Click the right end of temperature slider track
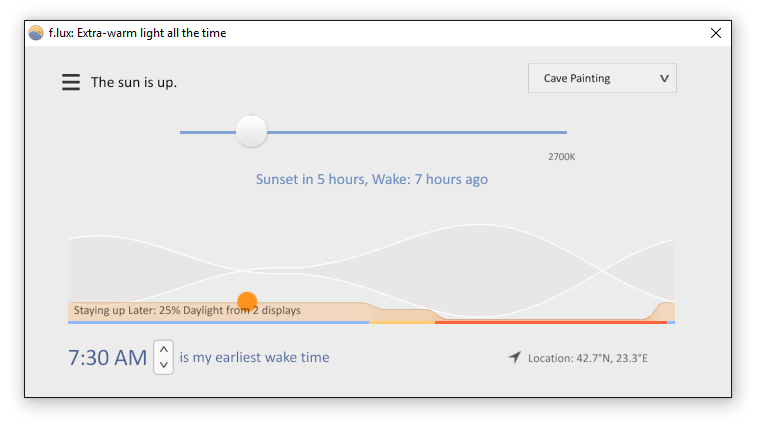 (564, 132)
